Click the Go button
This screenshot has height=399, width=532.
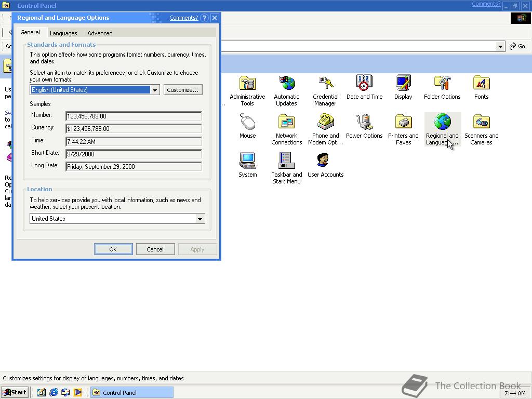[518, 46]
